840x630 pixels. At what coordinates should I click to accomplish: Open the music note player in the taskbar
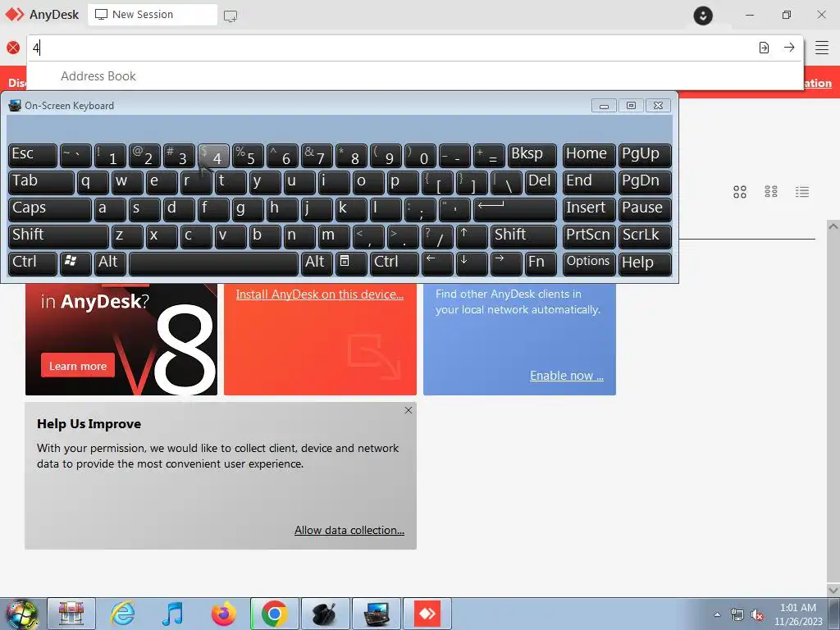[172, 614]
